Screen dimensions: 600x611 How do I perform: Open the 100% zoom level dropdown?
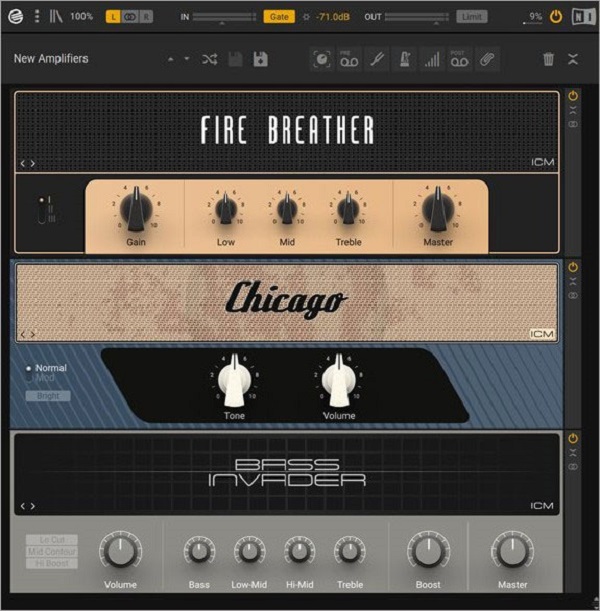[81, 16]
